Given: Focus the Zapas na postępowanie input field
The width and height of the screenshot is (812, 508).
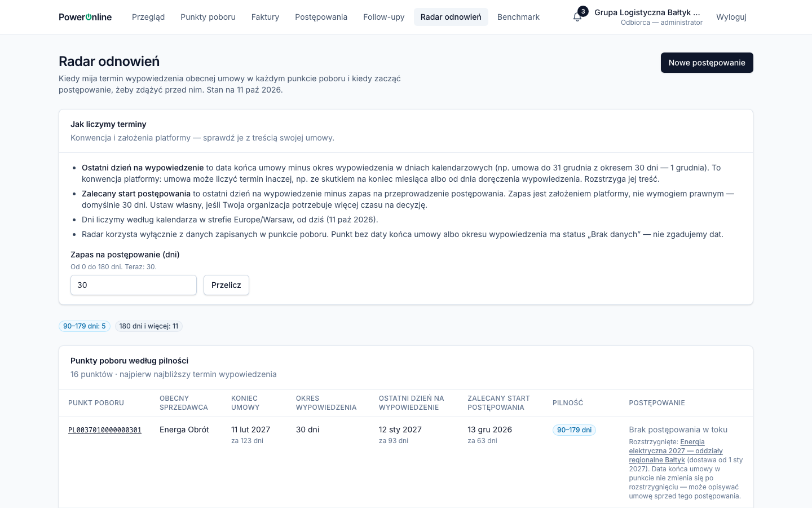Looking at the screenshot, I should coord(134,285).
